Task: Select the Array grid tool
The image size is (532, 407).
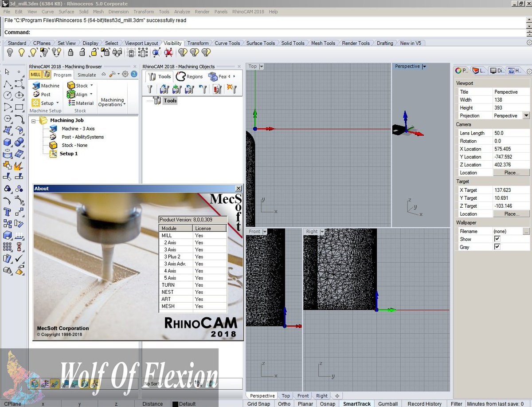Action: [7, 247]
